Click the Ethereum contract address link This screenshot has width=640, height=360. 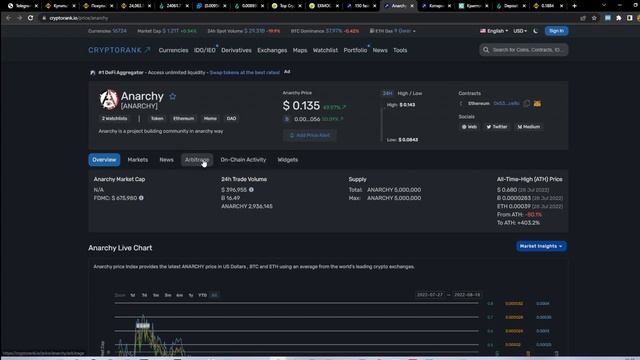[506, 104]
